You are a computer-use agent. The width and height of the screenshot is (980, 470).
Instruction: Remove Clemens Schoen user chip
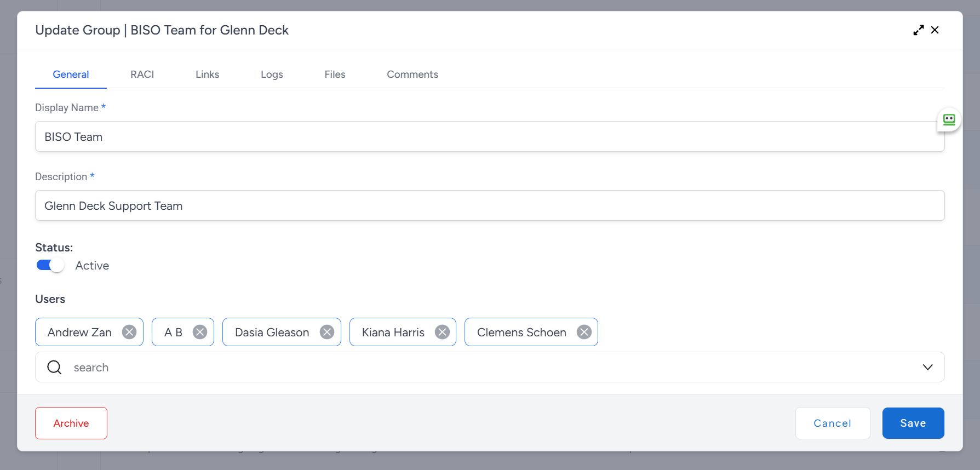[x=584, y=332]
